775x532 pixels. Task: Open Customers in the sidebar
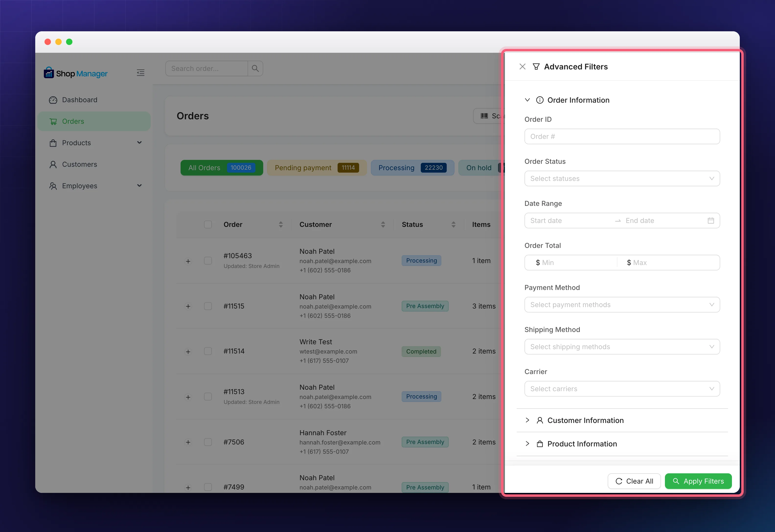pos(94,164)
